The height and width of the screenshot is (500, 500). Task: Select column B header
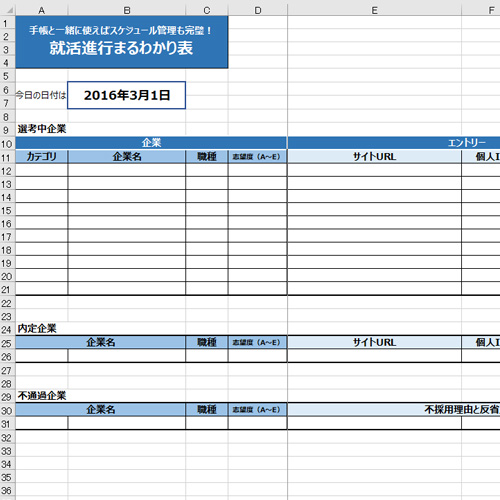(127, 10)
